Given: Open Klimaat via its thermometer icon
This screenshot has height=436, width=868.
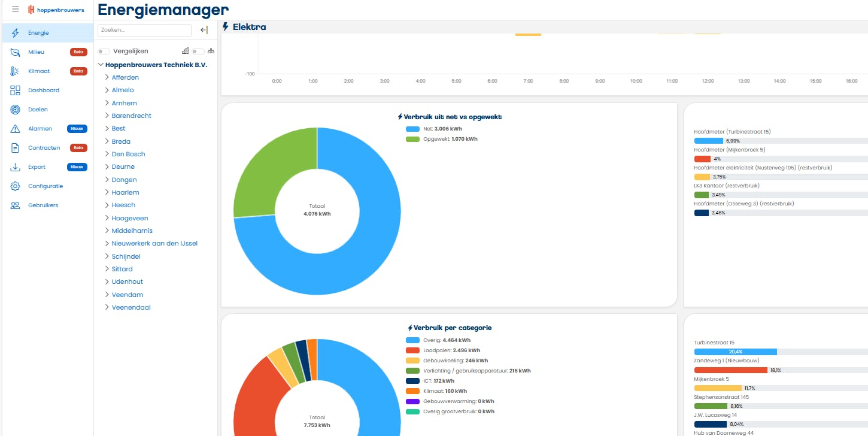Looking at the screenshot, I should [x=16, y=71].
